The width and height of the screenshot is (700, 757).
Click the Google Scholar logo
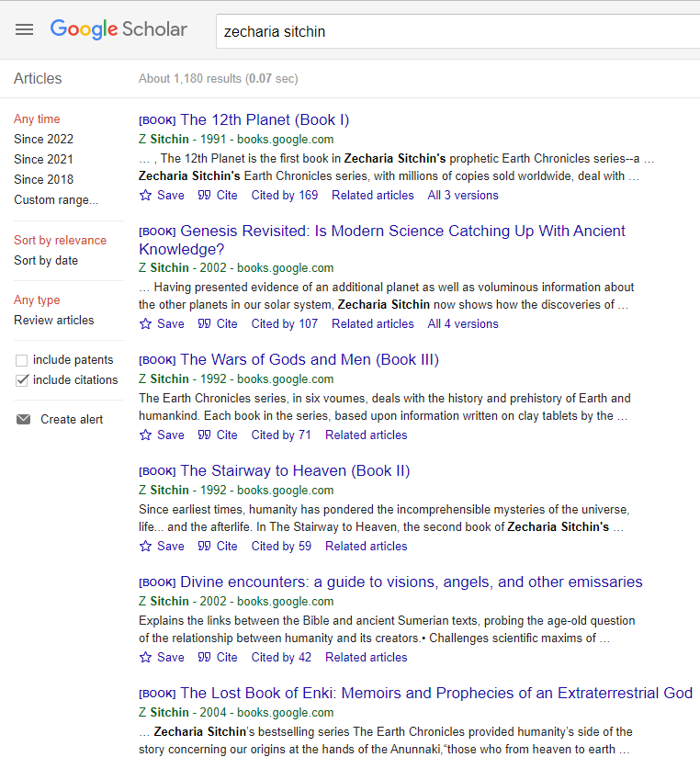(x=119, y=29)
